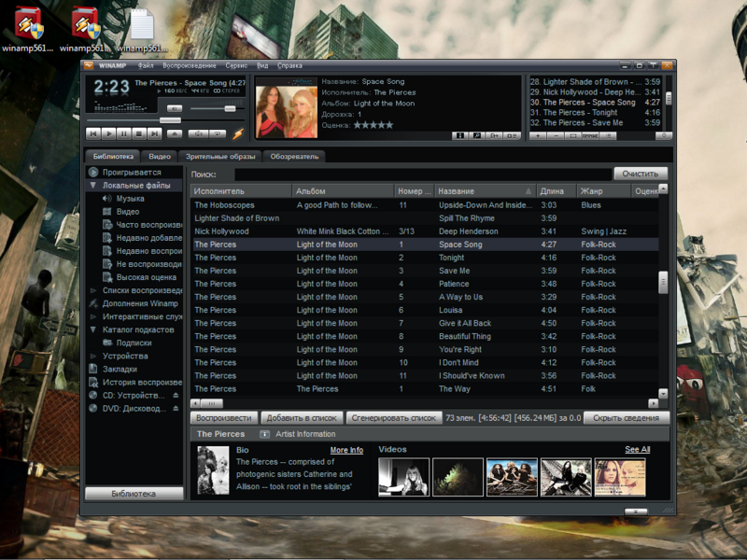The image size is (747, 560).
Task: Open the Воспроизведение menu
Action: click(190, 65)
